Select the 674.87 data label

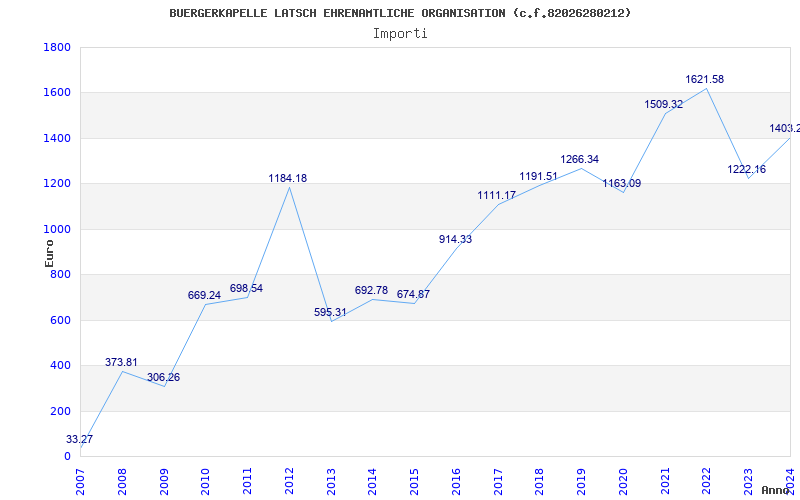pyautogui.click(x=413, y=294)
